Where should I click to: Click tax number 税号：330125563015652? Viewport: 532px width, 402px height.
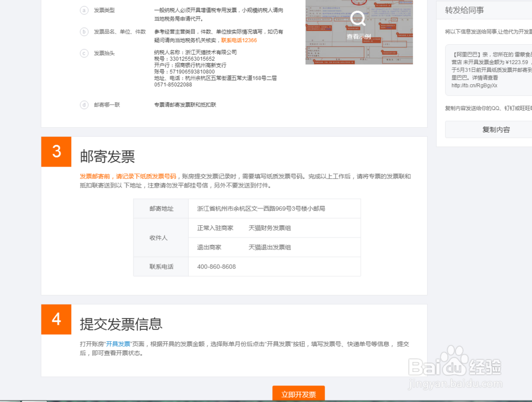click(x=185, y=59)
